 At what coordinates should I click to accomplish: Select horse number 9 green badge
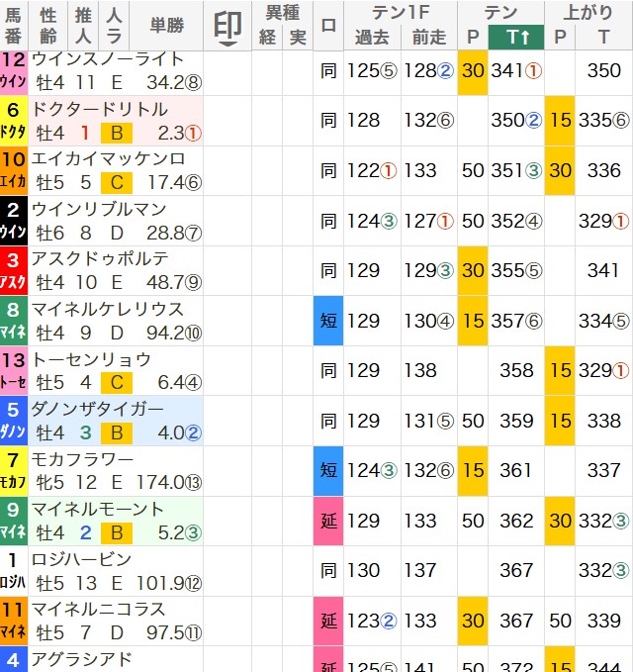(14, 522)
